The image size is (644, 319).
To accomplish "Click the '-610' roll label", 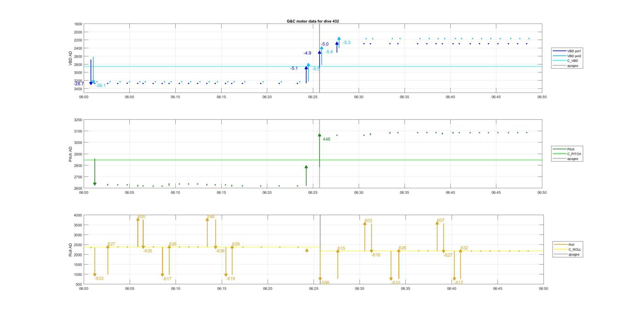I will 395,283.
